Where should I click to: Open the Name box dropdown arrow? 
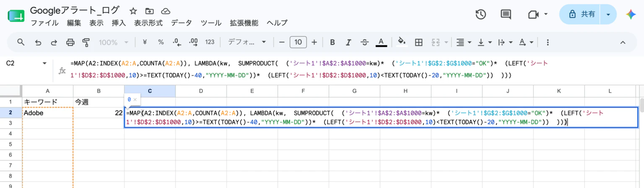coord(45,63)
